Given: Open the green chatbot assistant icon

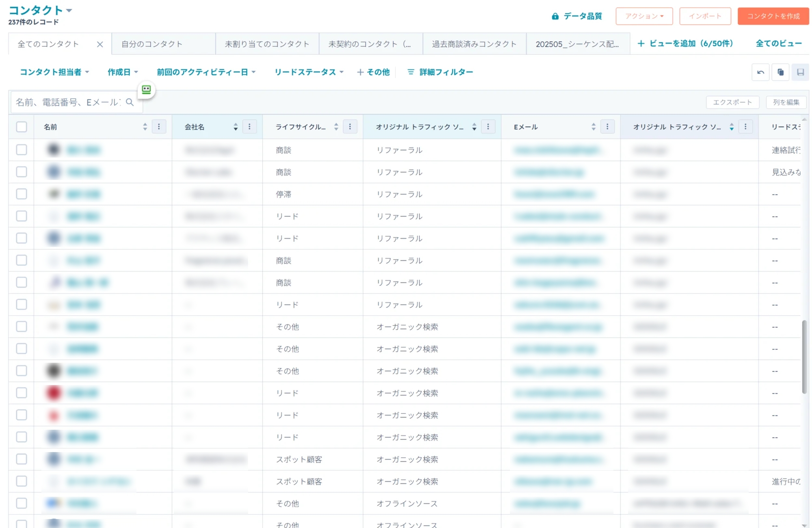Looking at the screenshot, I should point(146,89).
